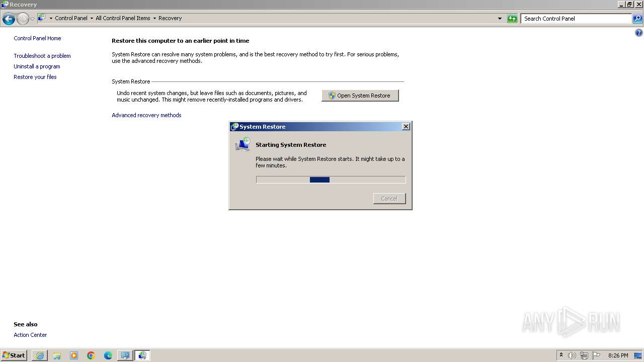
Task: Open the Start menu
Action: pyautogui.click(x=14, y=355)
